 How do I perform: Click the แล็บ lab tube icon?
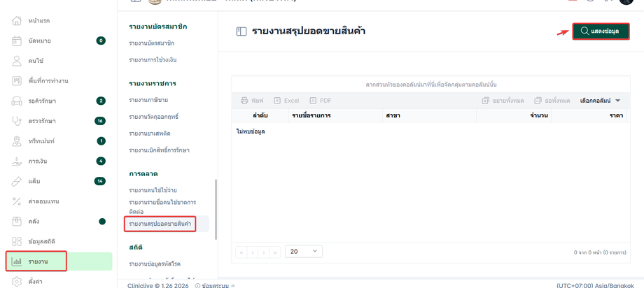pos(16,181)
